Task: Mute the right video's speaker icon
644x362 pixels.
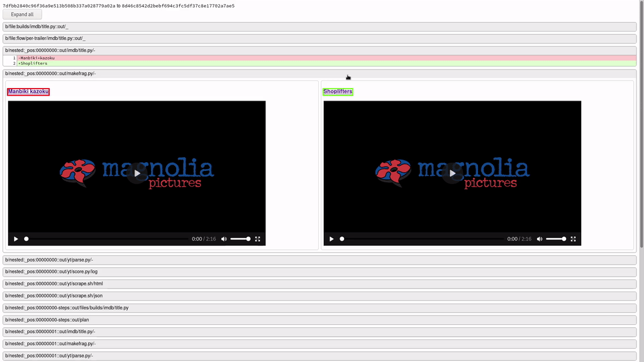Action: (x=540, y=239)
